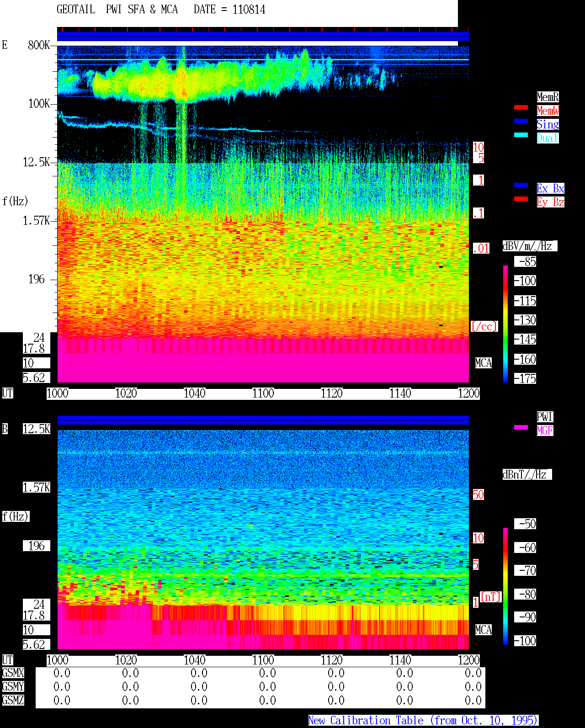
Task: Click the magenta MGF legend swatch
Action: 521,427
